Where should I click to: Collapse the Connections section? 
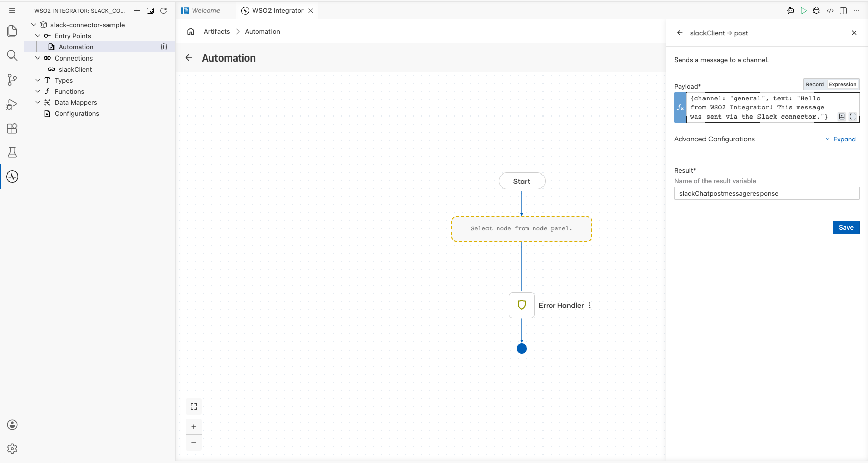38,58
